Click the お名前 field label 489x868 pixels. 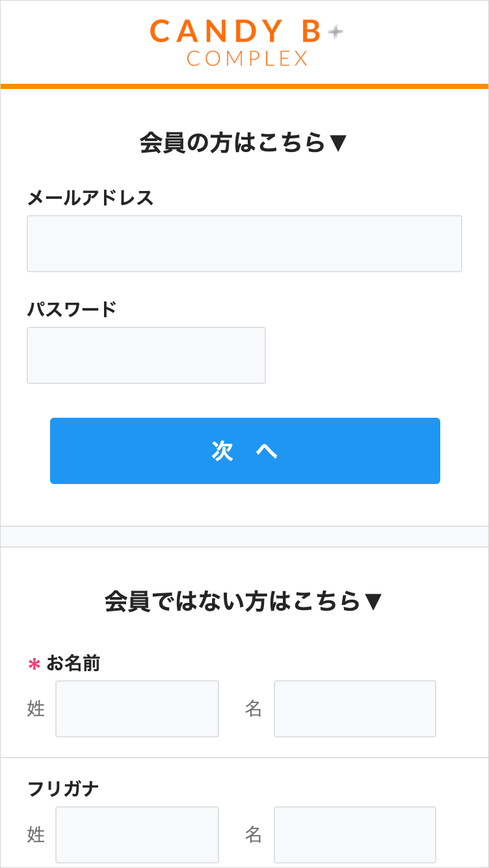73,663
